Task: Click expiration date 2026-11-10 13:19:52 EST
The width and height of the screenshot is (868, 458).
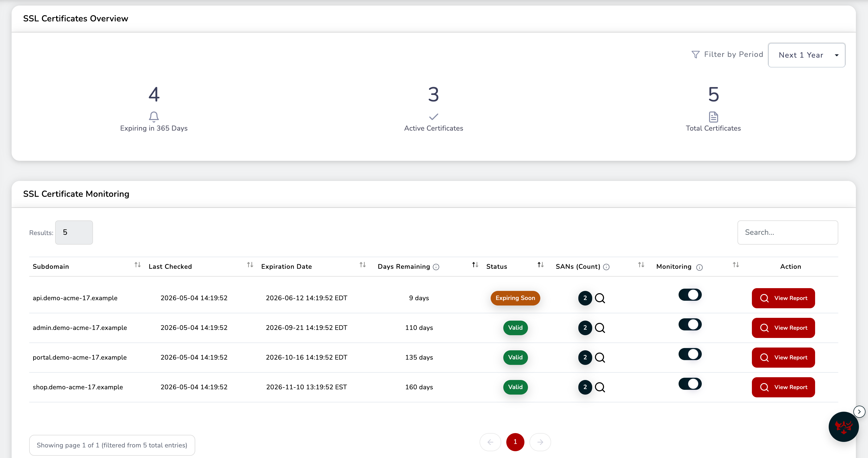Action: (306, 387)
